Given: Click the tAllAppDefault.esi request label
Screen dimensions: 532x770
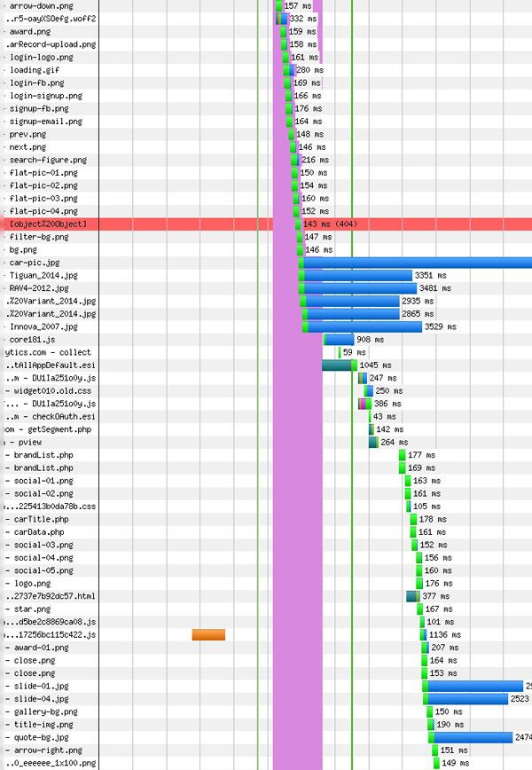Looking at the screenshot, I should point(51,365).
